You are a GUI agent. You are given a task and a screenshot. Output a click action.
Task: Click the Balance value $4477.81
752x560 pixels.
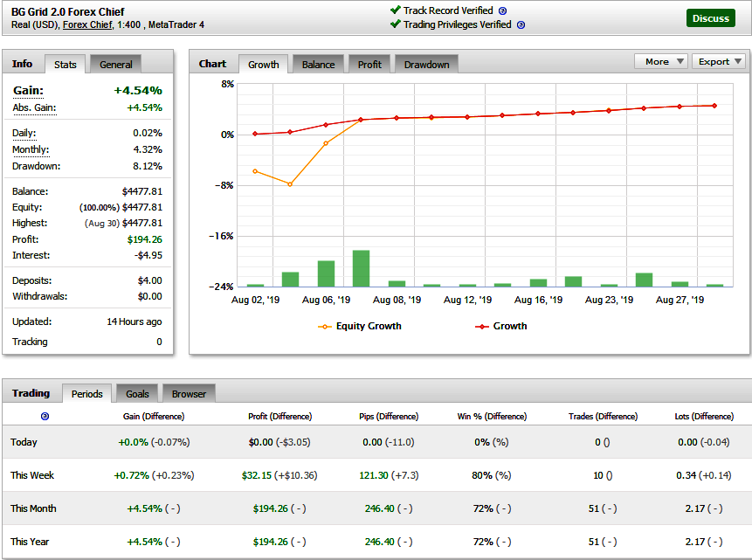coord(142,191)
